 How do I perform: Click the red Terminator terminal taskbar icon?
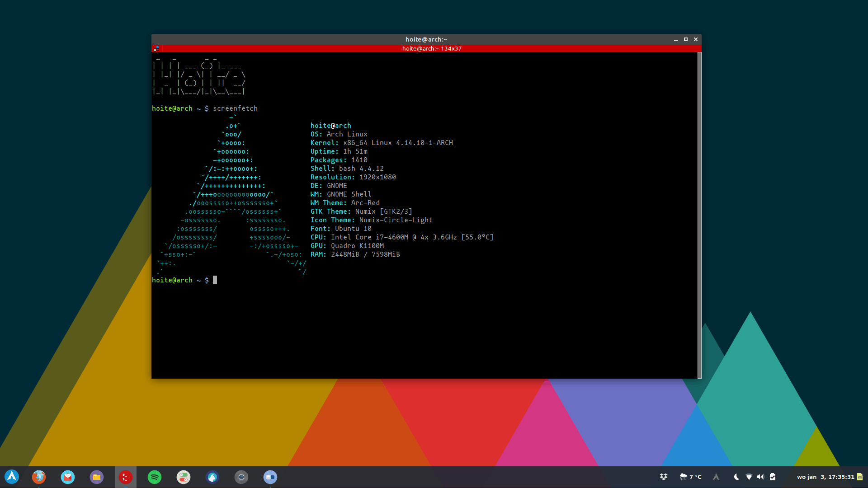(x=126, y=477)
